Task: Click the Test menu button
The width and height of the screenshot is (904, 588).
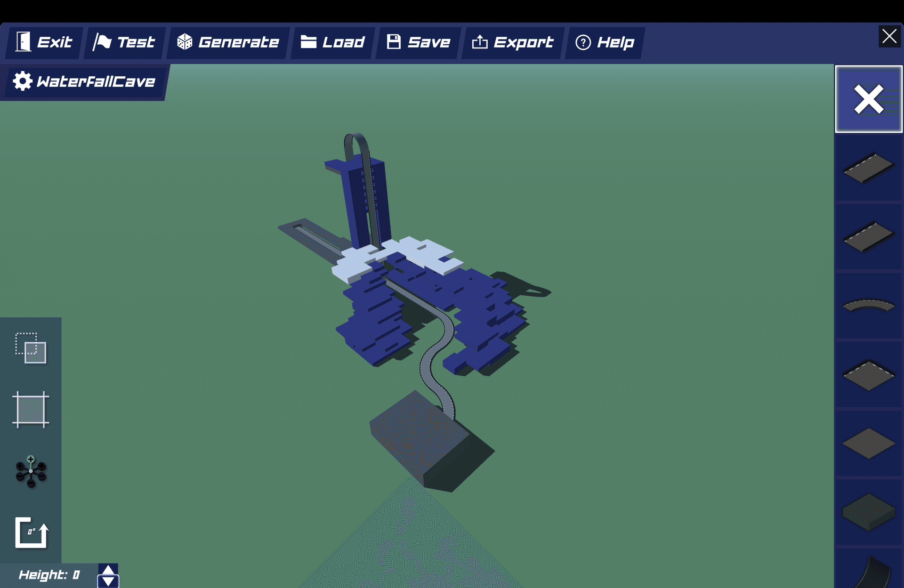Action: coord(124,42)
